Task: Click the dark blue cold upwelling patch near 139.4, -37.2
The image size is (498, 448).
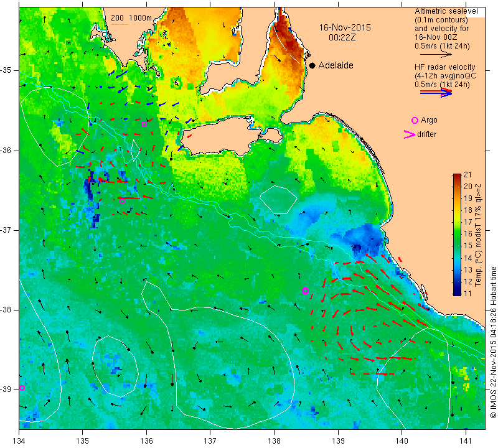Action: click(x=362, y=241)
